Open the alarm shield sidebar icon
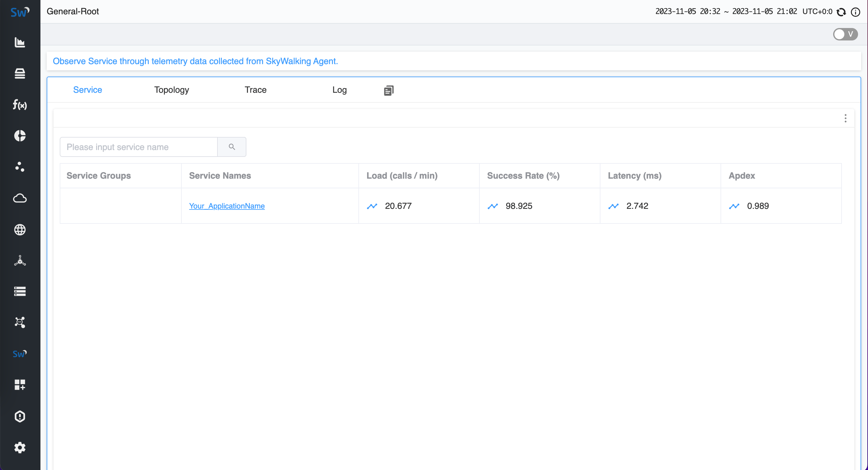Screen dimensions: 868x470 [20, 416]
